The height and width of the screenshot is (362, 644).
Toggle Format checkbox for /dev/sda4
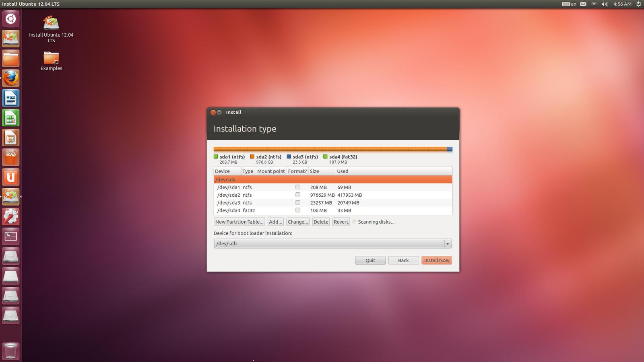click(x=298, y=210)
